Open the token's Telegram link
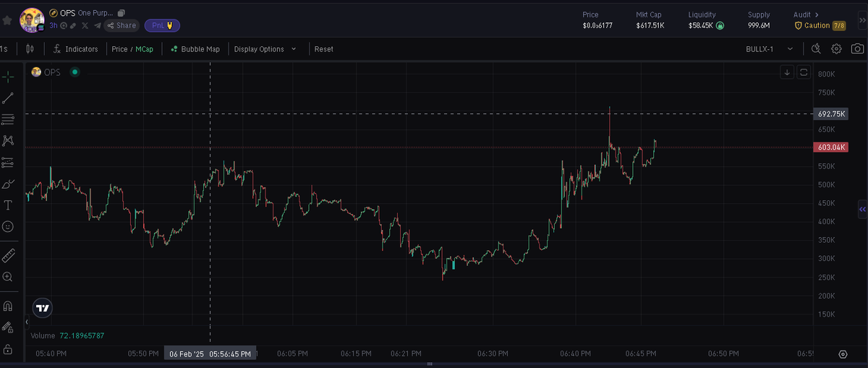Screen dimensions: 868x368 pyautogui.click(x=97, y=25)
